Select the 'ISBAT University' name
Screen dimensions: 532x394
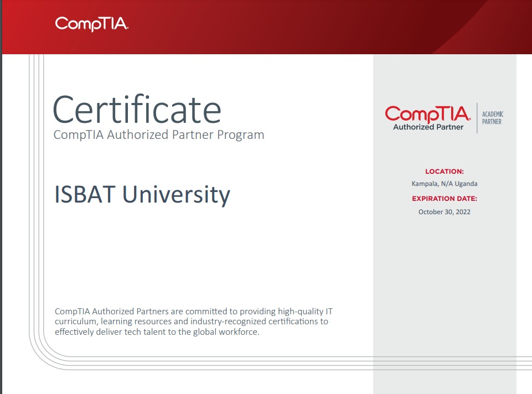(142, 195)
